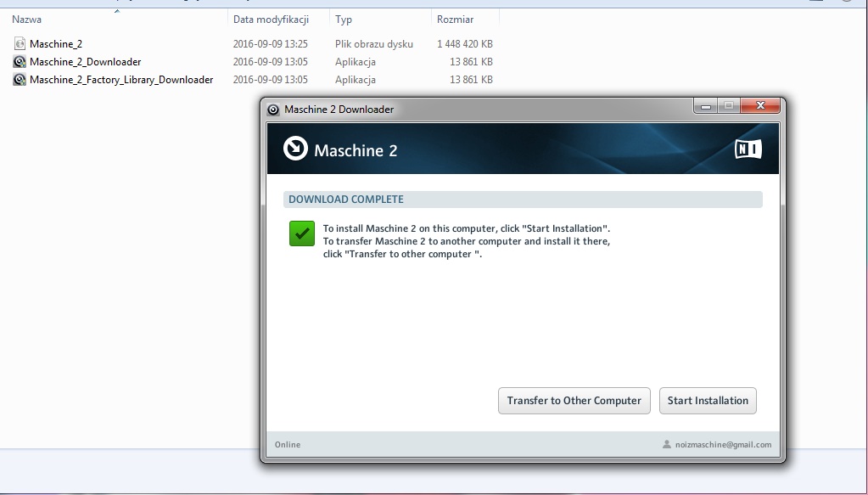Click the green checkmark status icon

click(302, 233)
